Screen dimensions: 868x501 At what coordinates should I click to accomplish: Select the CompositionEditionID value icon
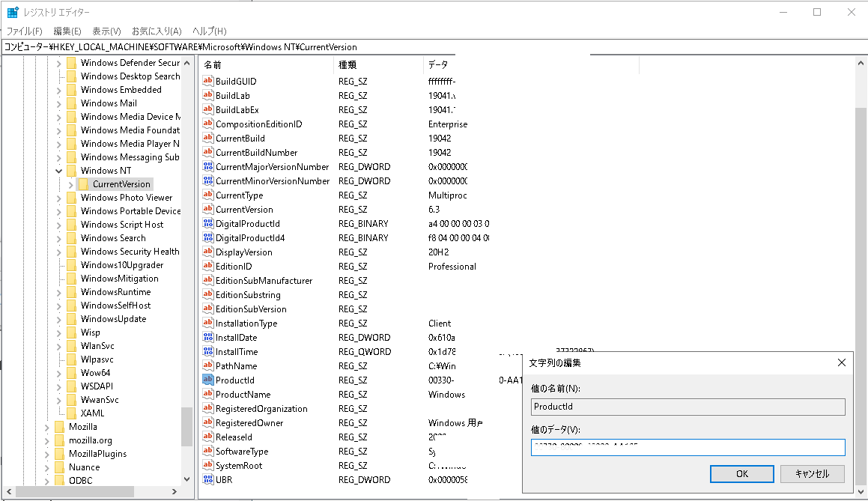point(207,124)
